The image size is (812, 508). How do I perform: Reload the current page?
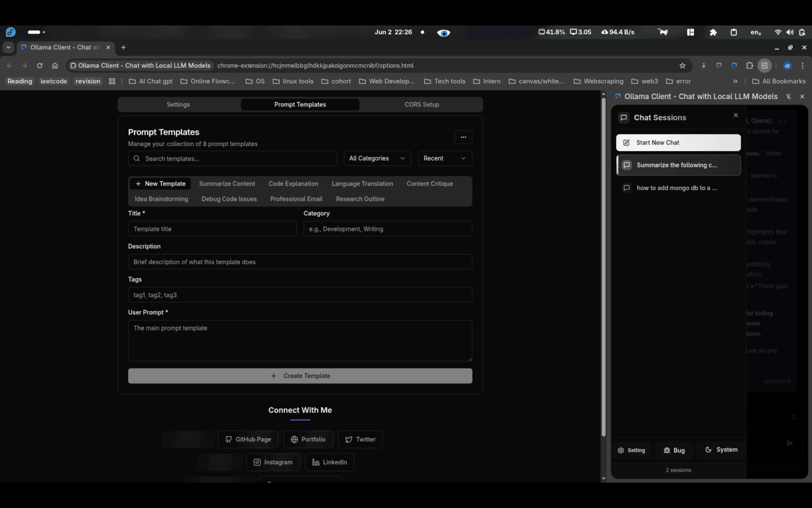[40, 65]
